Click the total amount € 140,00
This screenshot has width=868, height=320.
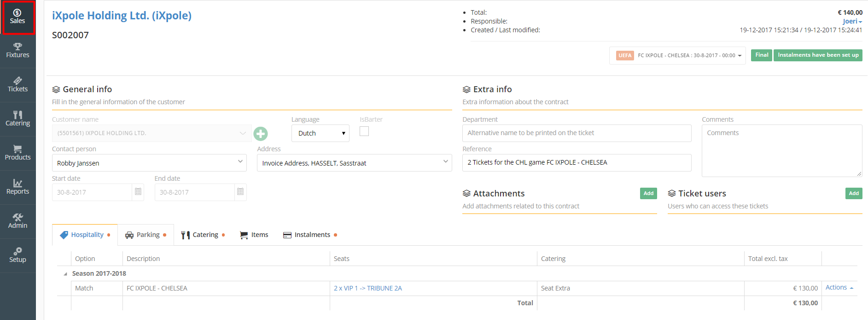pyautogui.click(x=850, y=12)
